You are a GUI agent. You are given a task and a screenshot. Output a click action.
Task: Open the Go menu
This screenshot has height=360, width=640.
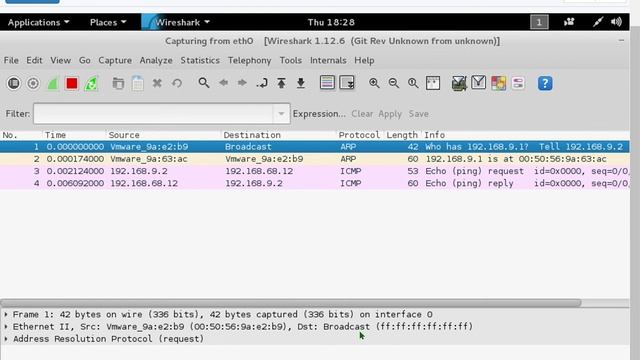pos(84,60)
